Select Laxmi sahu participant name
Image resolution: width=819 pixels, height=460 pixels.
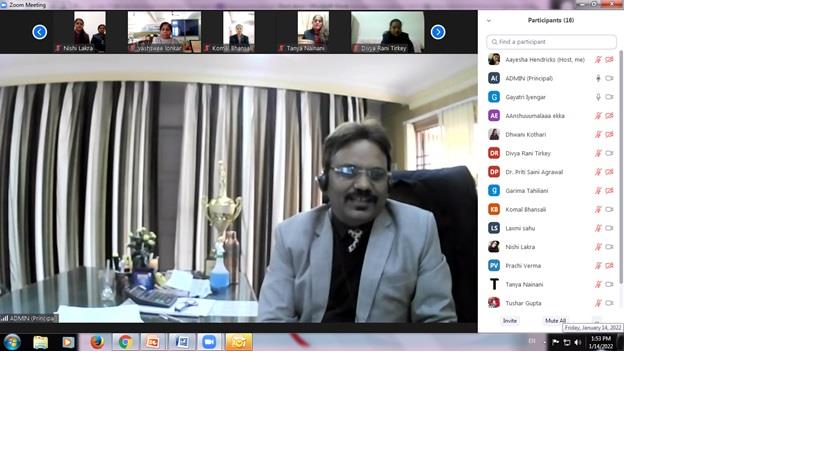coord(520,228)
